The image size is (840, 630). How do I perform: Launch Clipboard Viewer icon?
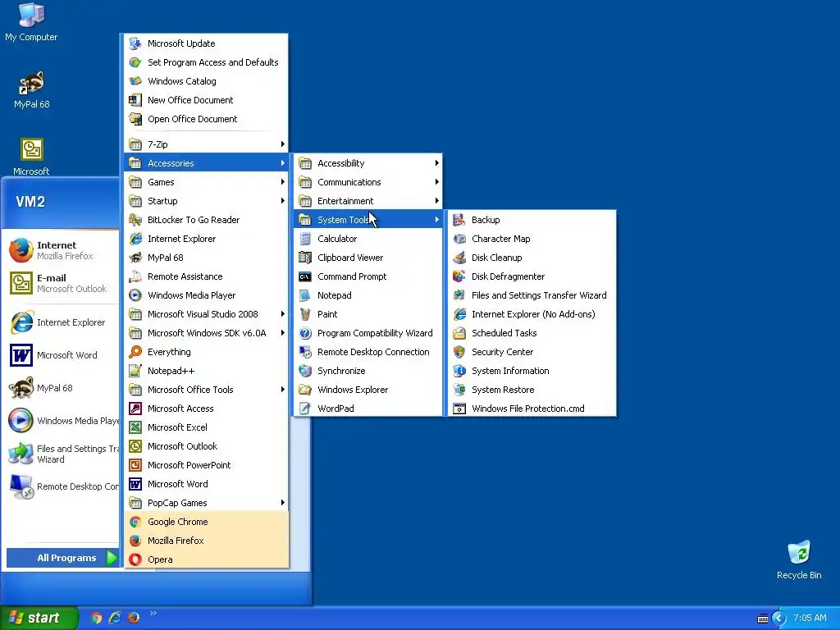305,257
